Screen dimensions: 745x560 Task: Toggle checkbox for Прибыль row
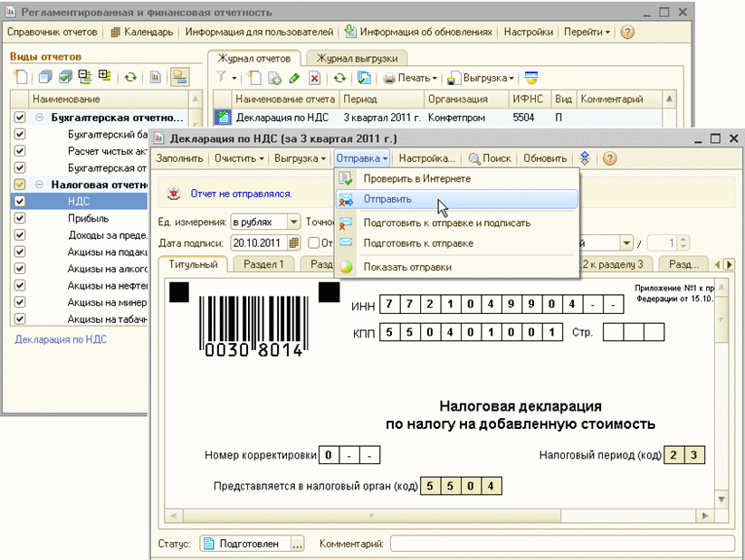click(20, 218)
